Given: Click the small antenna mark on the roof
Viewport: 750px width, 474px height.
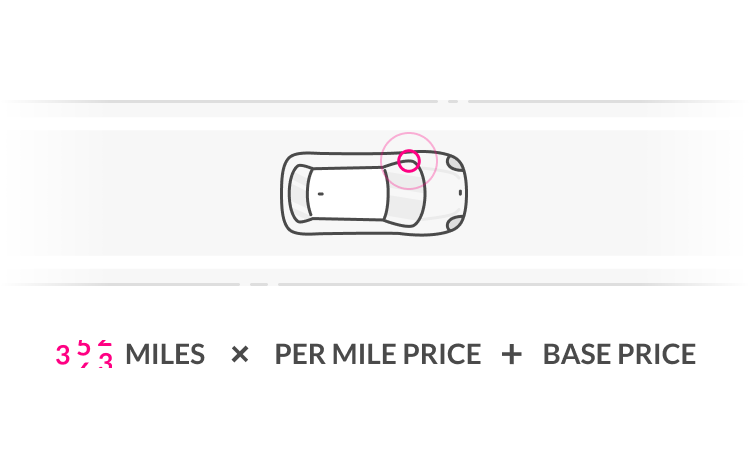Looking at the screenshot, I should [x=320, y=194].
